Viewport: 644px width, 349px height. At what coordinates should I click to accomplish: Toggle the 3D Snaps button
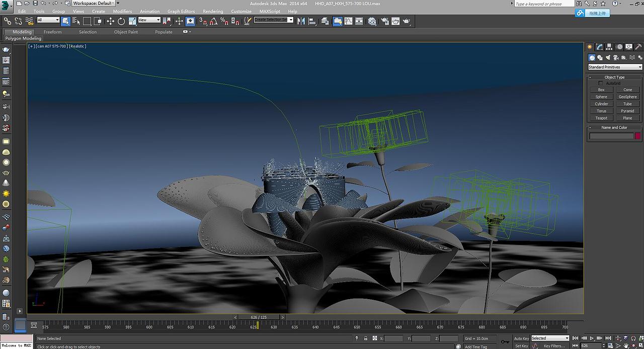pyautogui.click(x=202, y=21)
